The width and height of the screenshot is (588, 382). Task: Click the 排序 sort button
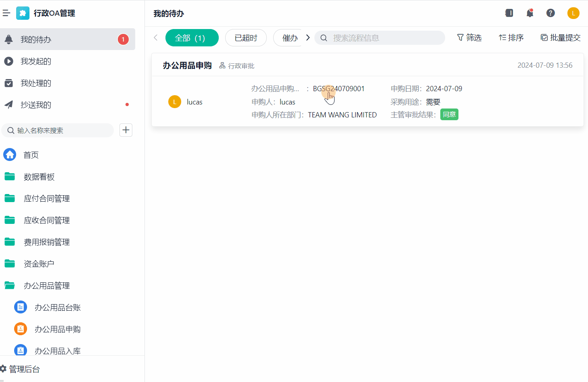[511, 38]
